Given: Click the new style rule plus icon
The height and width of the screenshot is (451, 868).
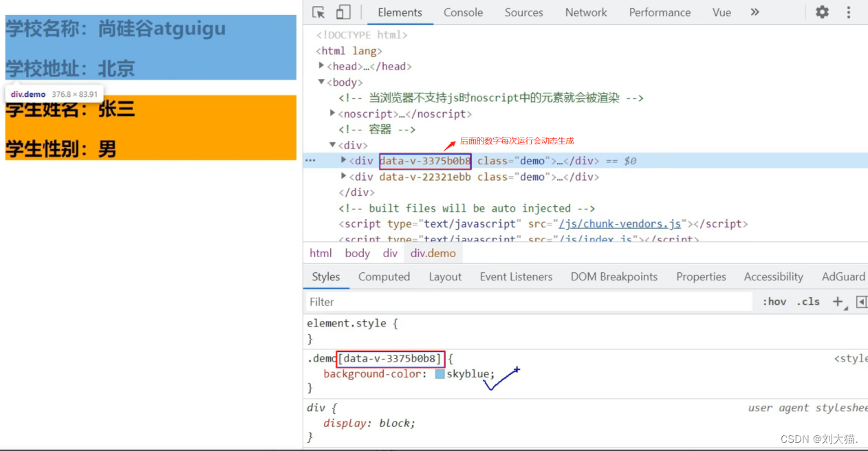Looking at the screenshot, I should [838, 302].
